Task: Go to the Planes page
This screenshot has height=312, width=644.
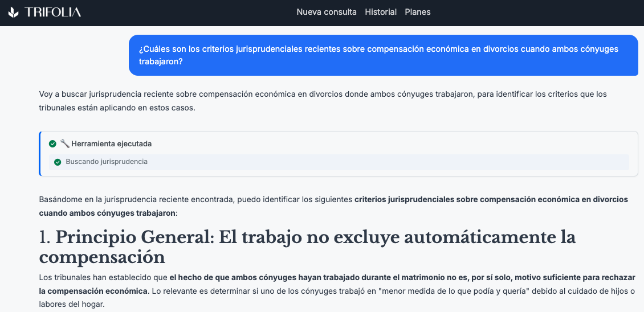Action: pos(418,12)
